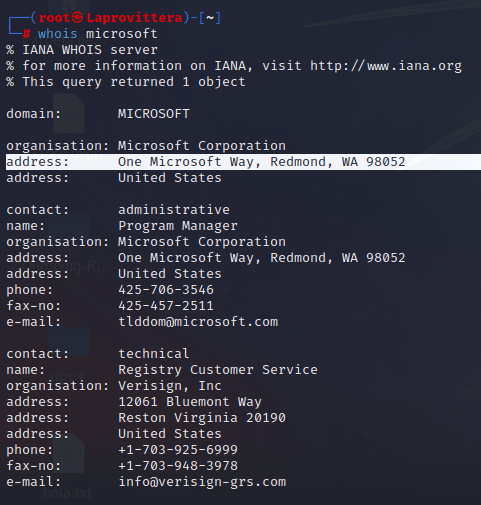Screen dimensions: 481x505
Task: Click the MICROSOFT domain value
Action: (x=154, y=114)
